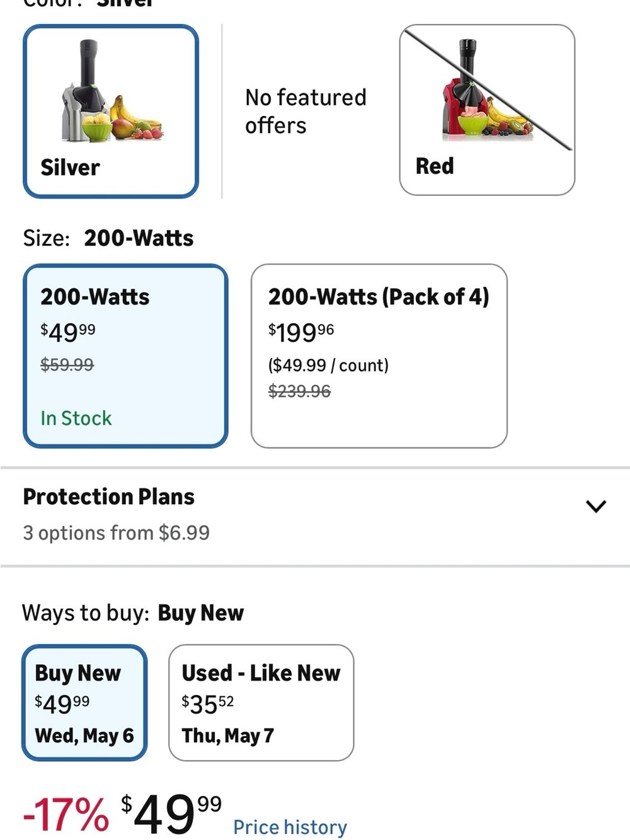Select the unavailable Red color option
Viewport: 630px width, 840px height.
487,110
